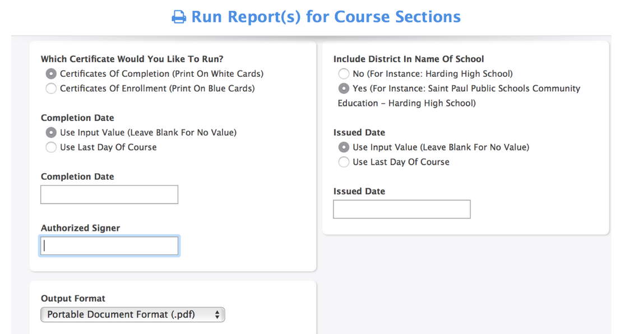Click the Output Format label
This screenshot has width=644, height=334.
click(x=73, y=299)
